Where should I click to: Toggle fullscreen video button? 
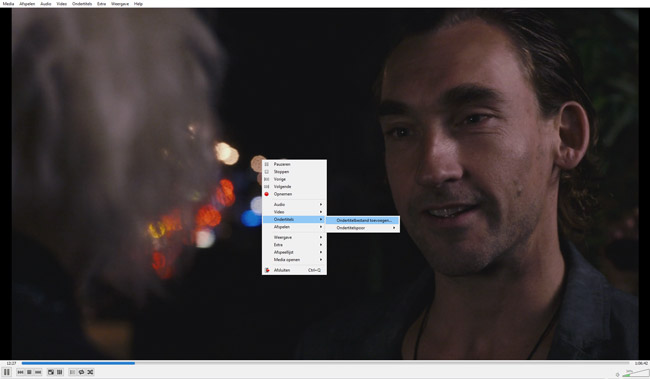51,372
